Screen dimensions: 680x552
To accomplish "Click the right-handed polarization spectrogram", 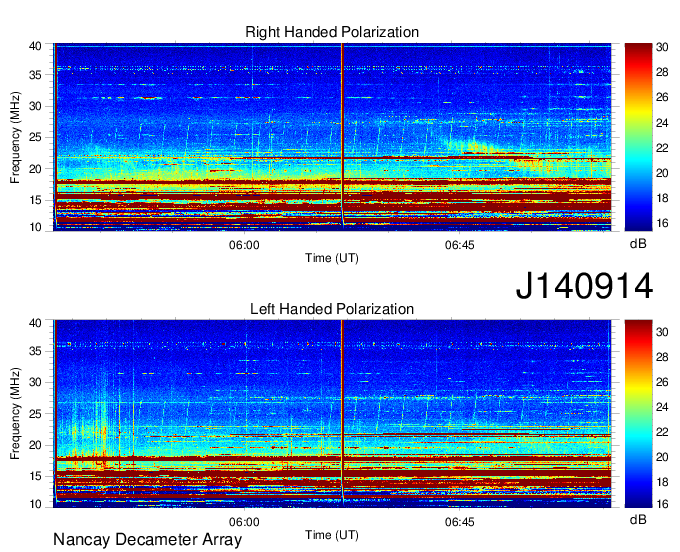I will pos(332,137).
